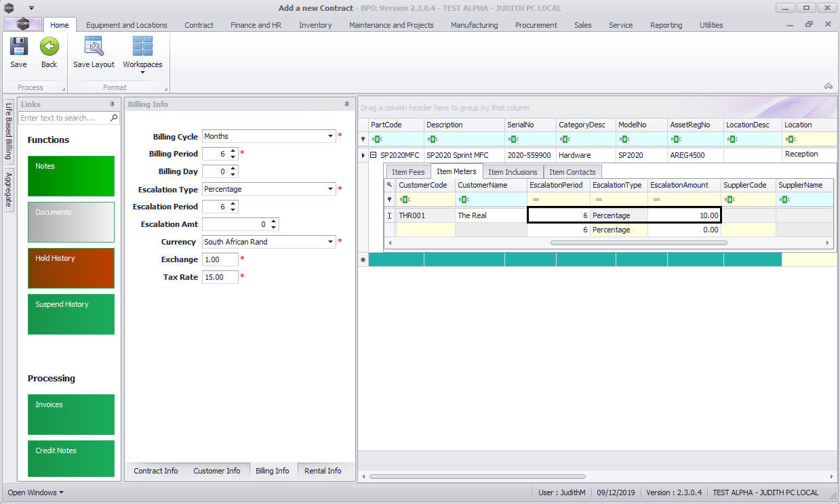
Task: Open the Invoices tile
Action: [71, 414]
